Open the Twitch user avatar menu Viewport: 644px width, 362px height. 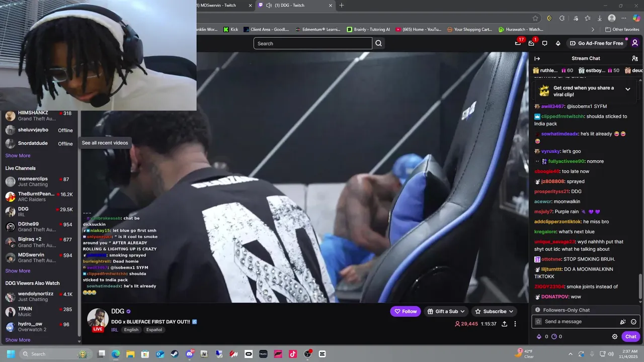tap(634, 43)
